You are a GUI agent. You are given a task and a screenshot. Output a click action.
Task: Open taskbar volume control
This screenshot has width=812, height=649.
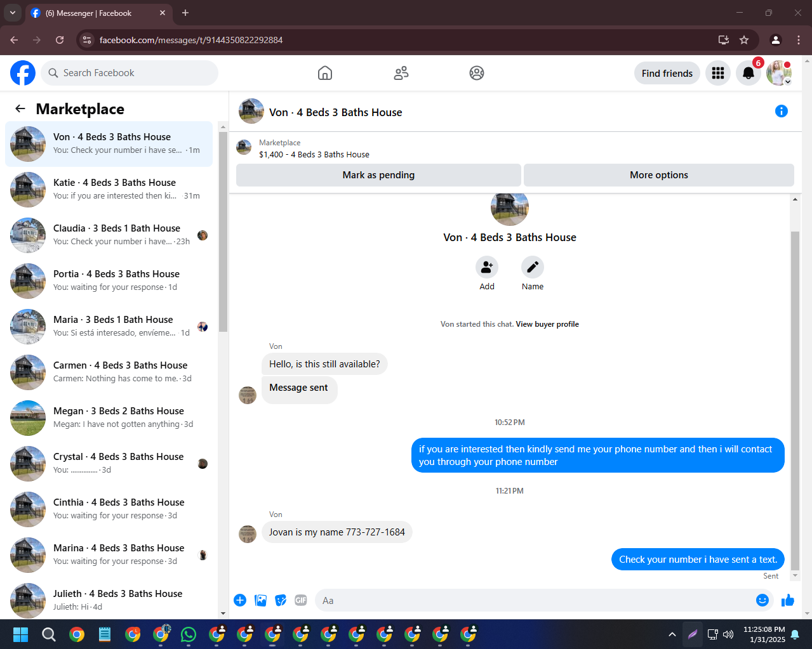(728, 634)
